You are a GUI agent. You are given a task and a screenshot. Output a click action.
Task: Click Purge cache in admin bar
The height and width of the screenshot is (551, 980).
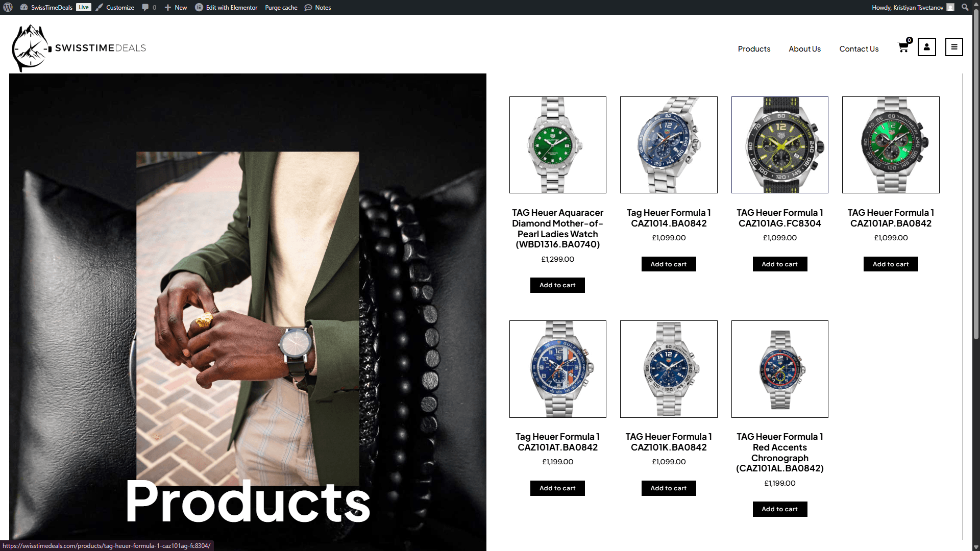281,7
